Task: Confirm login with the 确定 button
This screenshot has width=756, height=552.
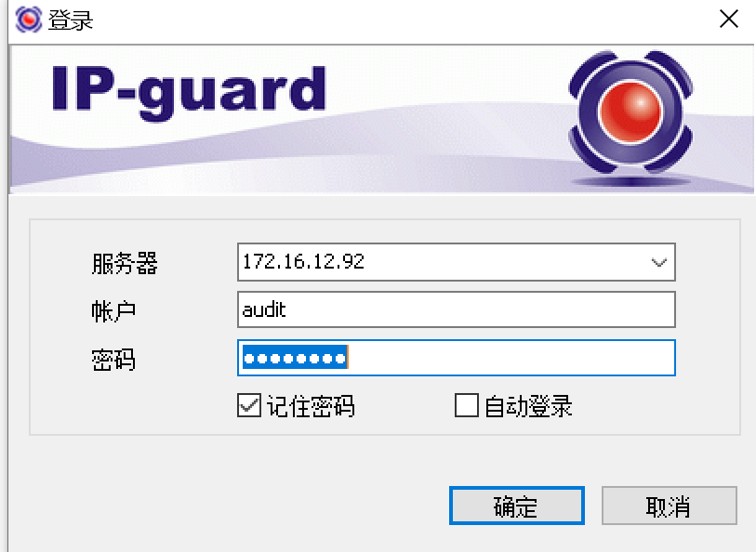Action: pos(516,506)
